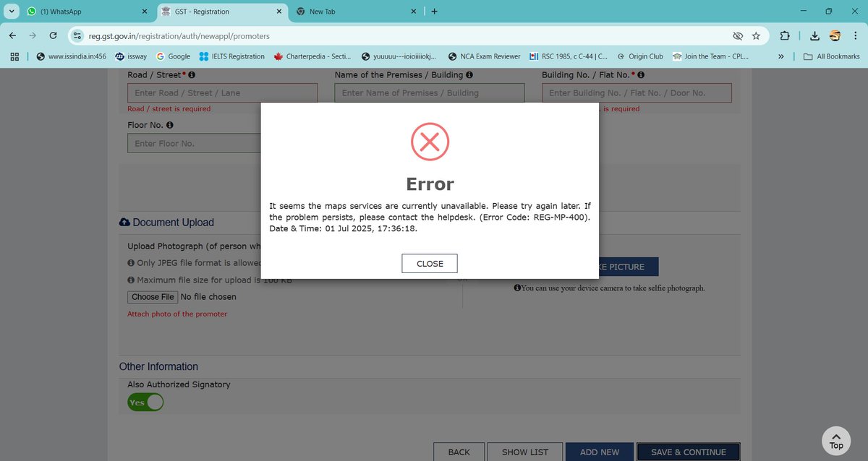Expand hidden bookmarks with double chevron
This screenshot has width=868, height=461.
(x=781, y=56)
